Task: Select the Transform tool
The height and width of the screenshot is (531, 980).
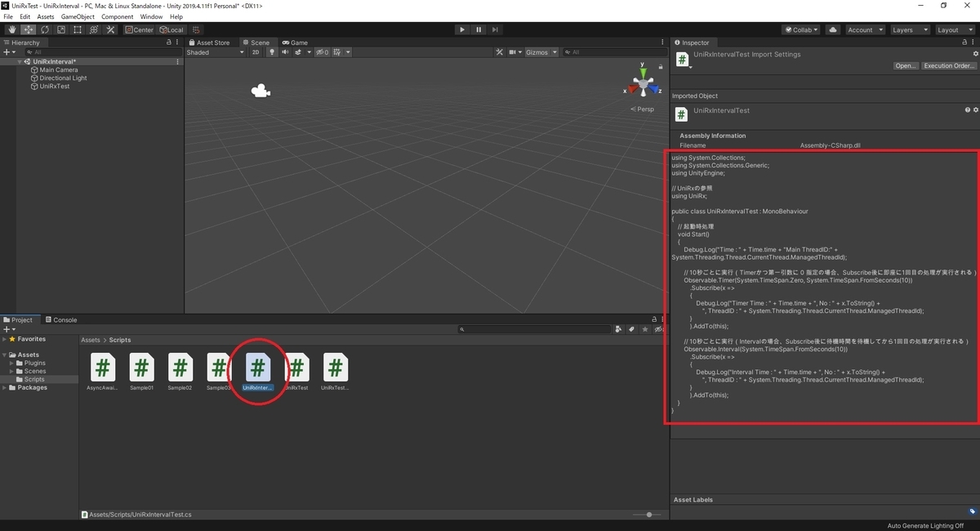Action: pos(94,29)
